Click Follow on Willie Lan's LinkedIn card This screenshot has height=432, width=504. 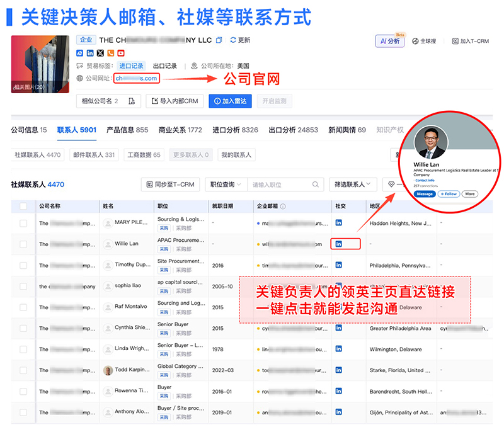(x=449, y=194)
